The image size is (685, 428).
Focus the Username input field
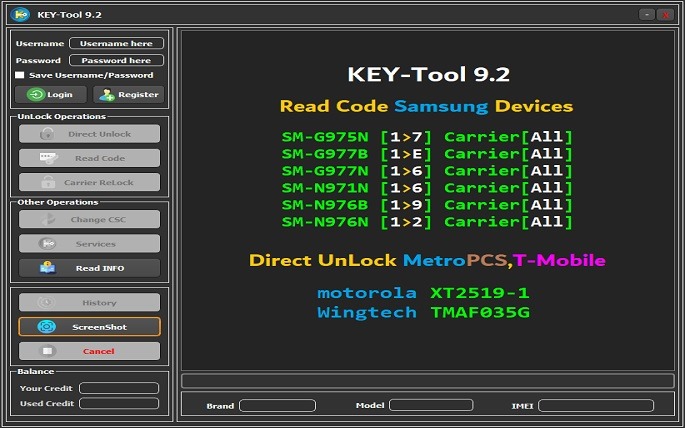click(116, 44)
